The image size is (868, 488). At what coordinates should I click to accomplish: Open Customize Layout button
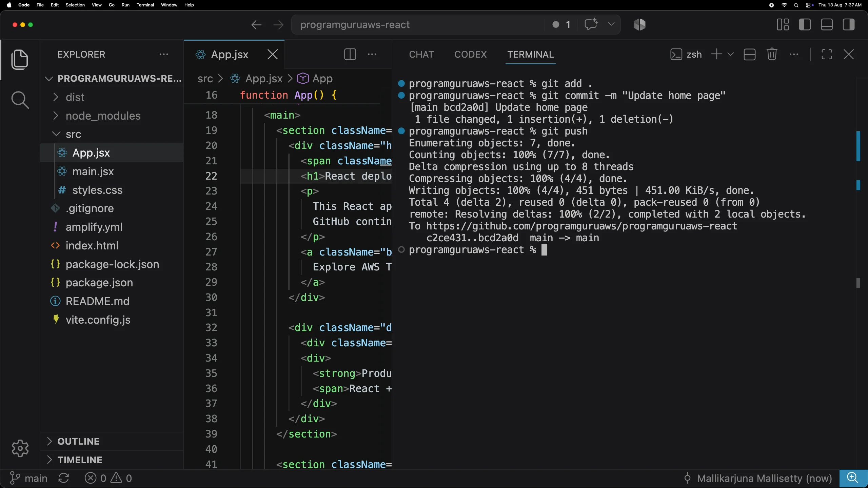tap(783, 24)
